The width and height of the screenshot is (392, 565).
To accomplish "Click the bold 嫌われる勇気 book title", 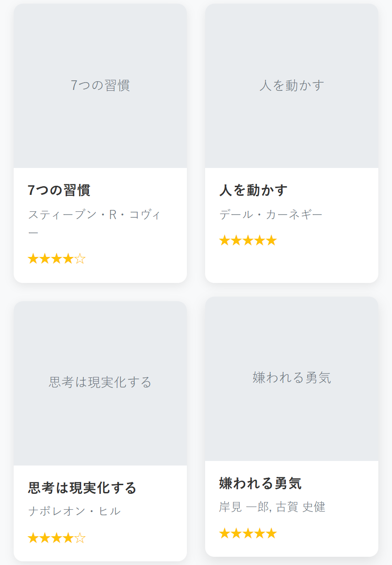I will 260,483.
